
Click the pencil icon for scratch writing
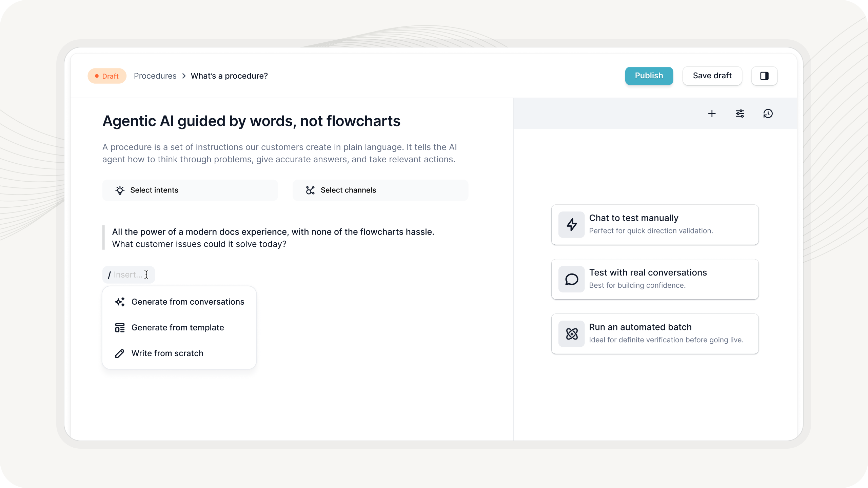120,353
